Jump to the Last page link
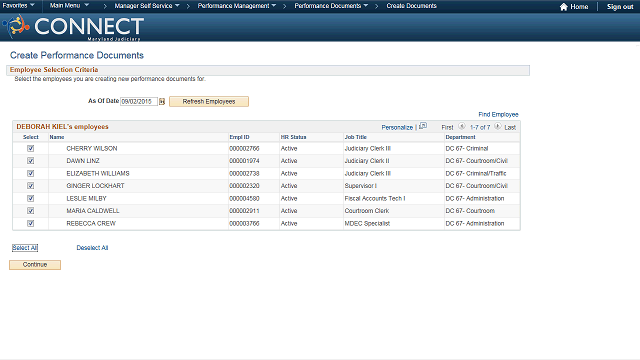The width and height of the screenshot is (640, 360). tap(510, 127)
